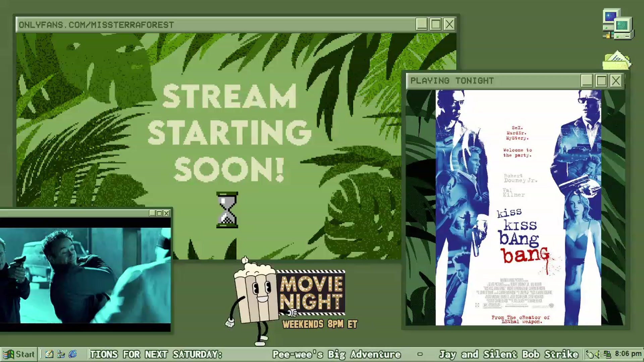The width and height of the screenshot is (644, 362).
Task: Click the mouse tray icon
Action: click(x=590, y=354)
